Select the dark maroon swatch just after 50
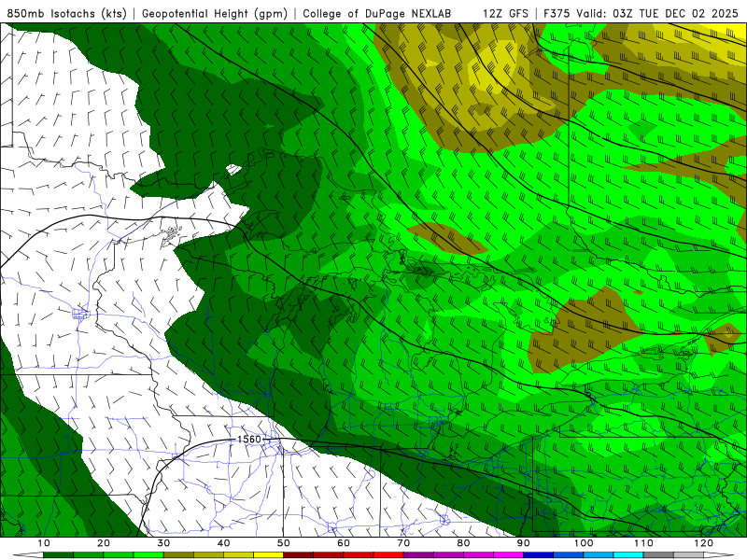 (x=298, y=555)
